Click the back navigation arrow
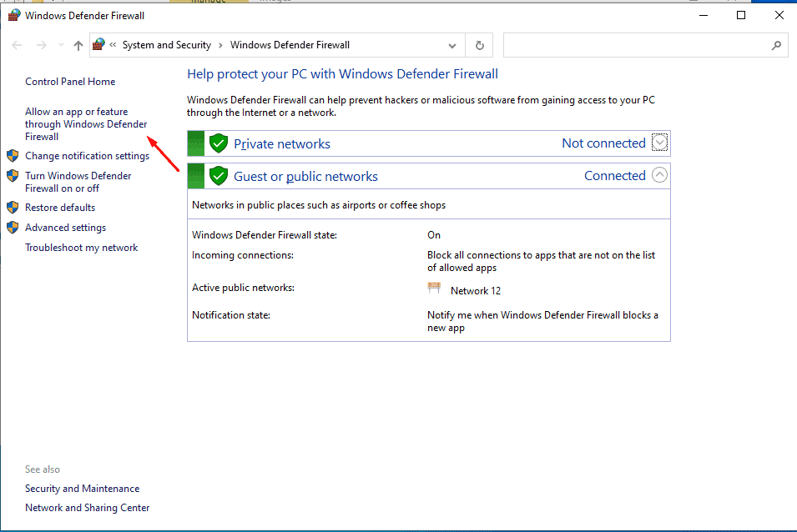The width and height of the screenshot is (797, 532). [x=17, y=45]
